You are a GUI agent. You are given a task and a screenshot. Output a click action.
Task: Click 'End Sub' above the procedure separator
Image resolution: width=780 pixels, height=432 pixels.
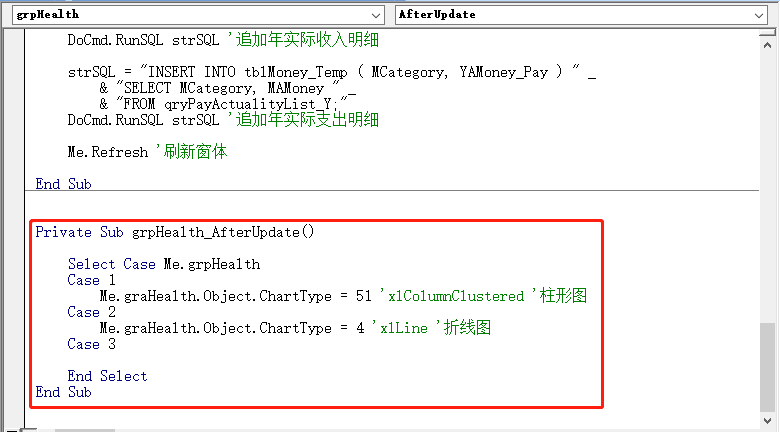coord(63,184)
